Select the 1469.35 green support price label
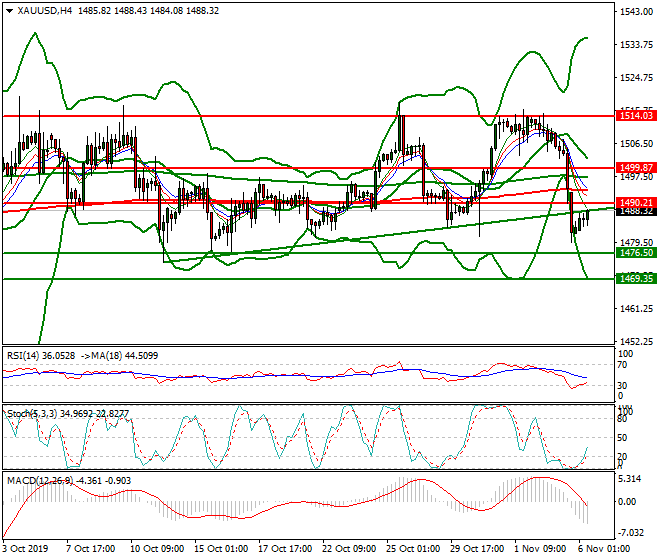Image resolution: width=660 pixels, height=560 pixels. [636, 278]
